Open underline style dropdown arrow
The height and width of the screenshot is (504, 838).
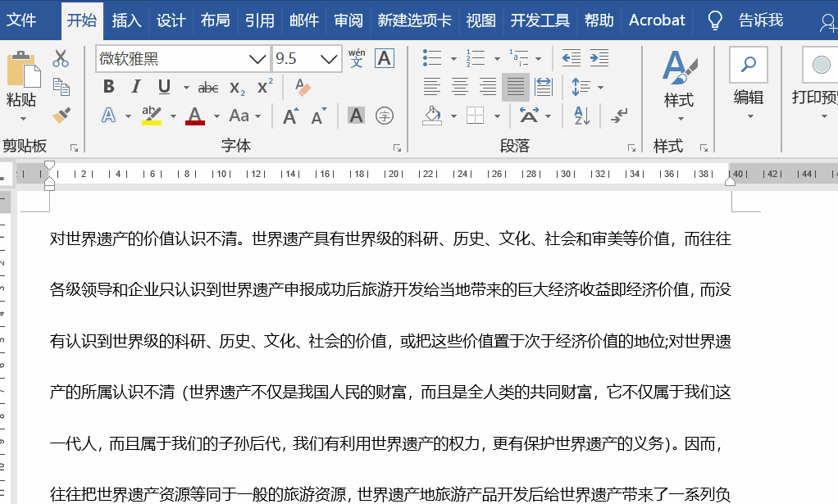click(186, 87)
